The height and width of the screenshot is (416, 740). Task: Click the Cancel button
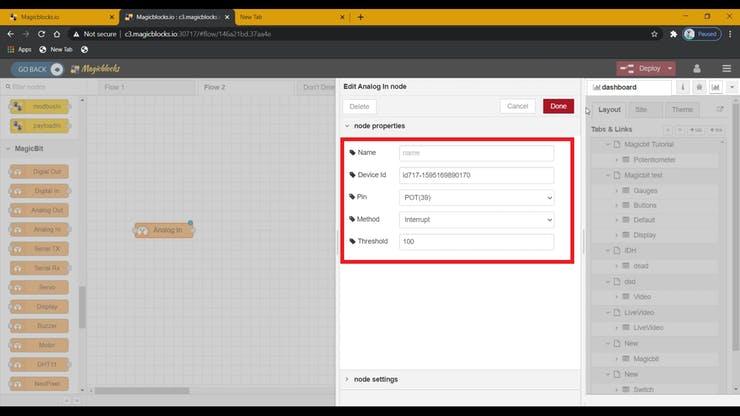(x=517, y=106)
